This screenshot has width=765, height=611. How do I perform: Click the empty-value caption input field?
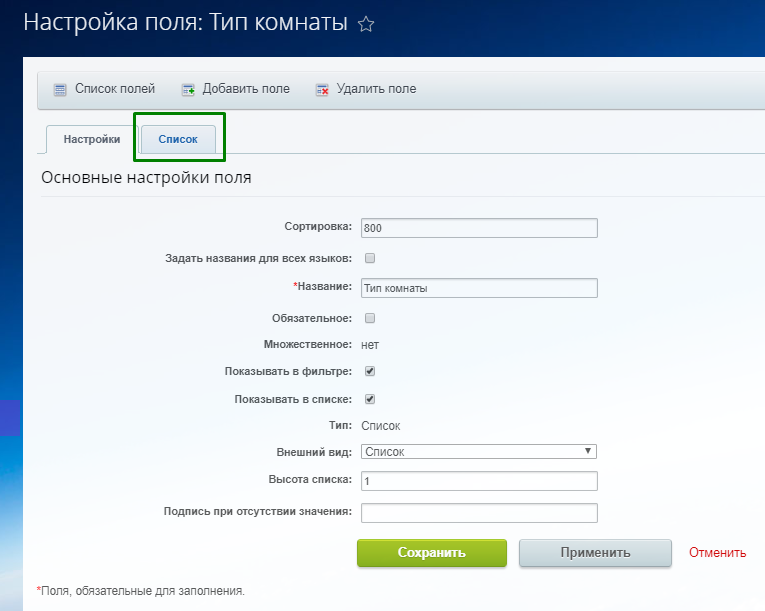pyautogui.click(x=479, y=513)
